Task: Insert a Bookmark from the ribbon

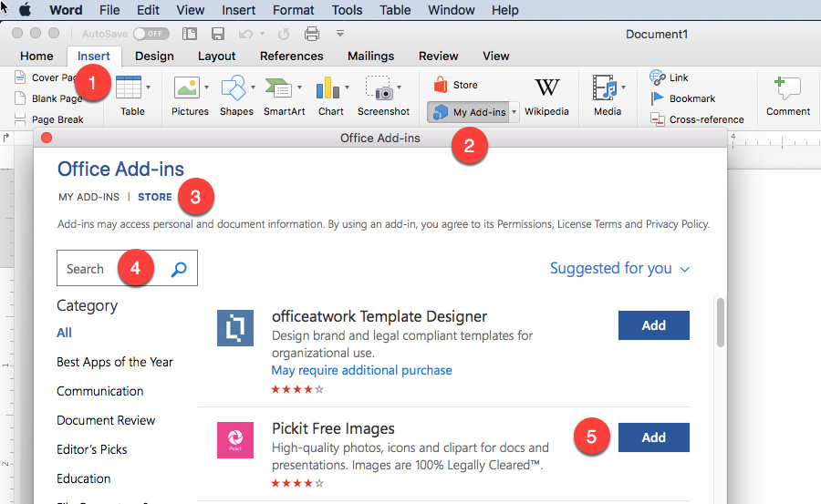Action: (x=682, y=98)
